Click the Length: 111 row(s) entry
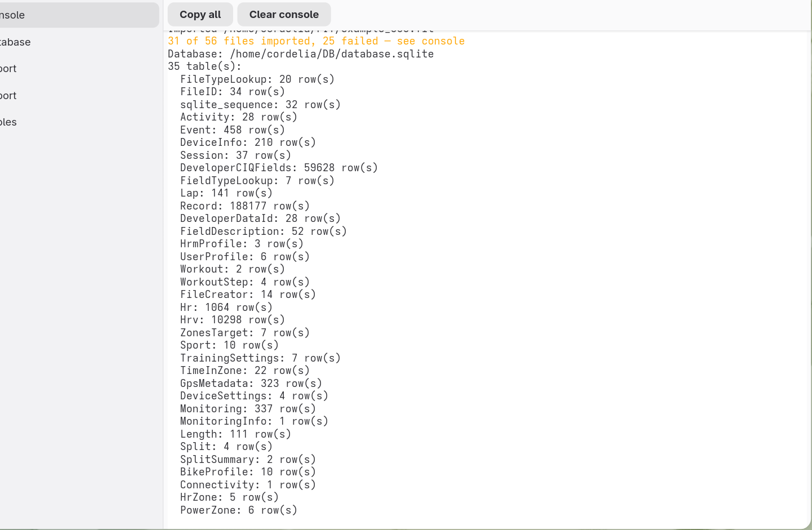Screen dimensions: 812x530 click(235, 434)
